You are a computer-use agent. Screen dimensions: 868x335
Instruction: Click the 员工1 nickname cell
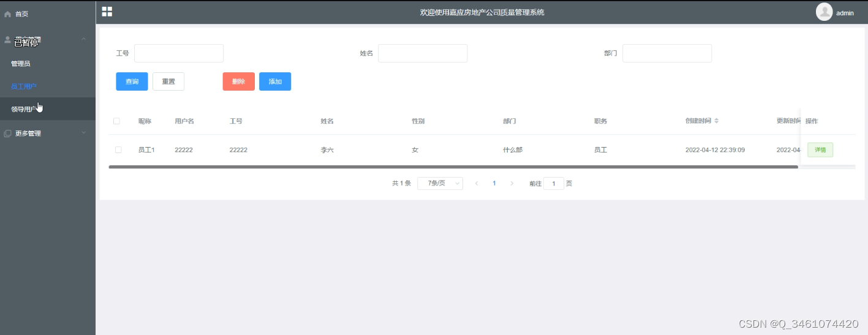click(x=146, y=149)
